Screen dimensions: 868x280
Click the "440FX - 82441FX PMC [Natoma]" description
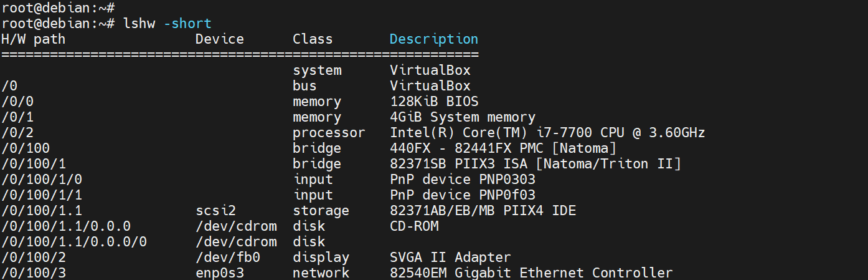point(502,148)
